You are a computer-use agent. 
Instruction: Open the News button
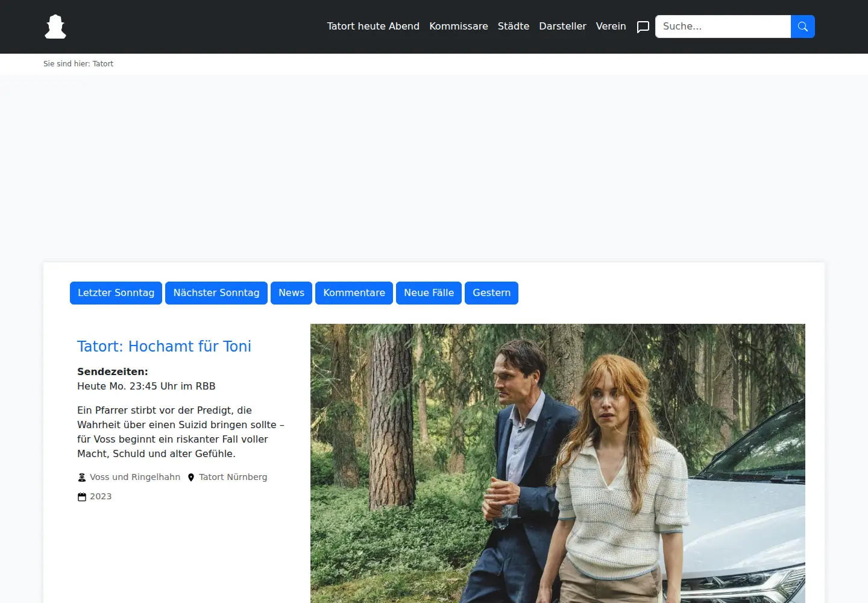[x=291, y=293]
